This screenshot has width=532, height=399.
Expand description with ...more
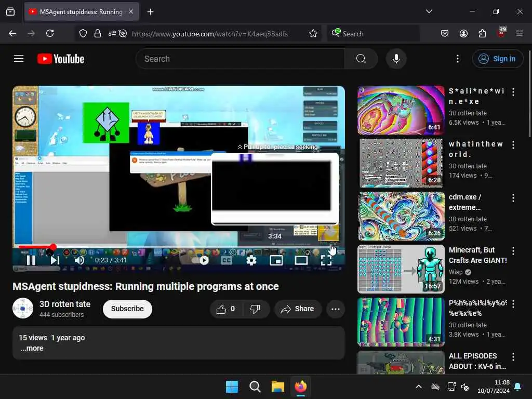32,348
